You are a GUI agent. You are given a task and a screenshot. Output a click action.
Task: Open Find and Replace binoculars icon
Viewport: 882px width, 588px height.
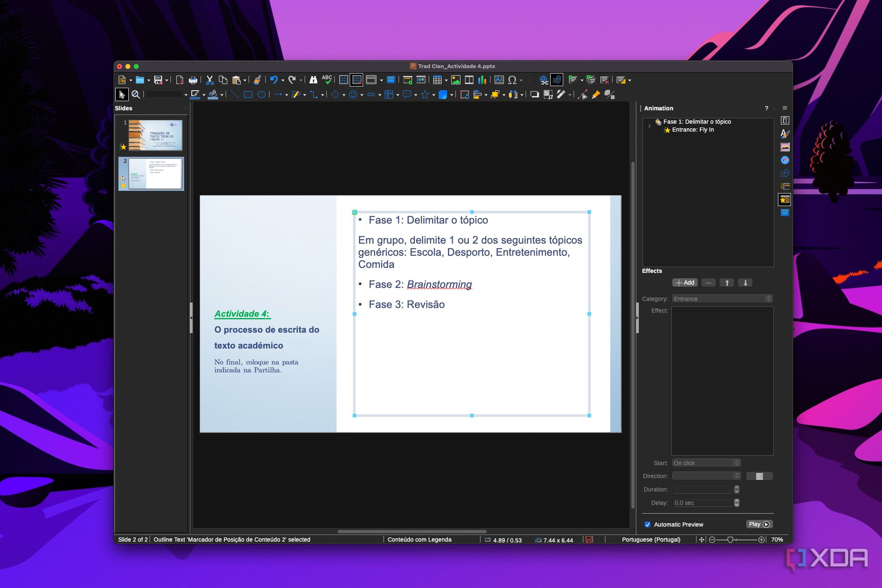pyautogui.click(x=313, y=80)
